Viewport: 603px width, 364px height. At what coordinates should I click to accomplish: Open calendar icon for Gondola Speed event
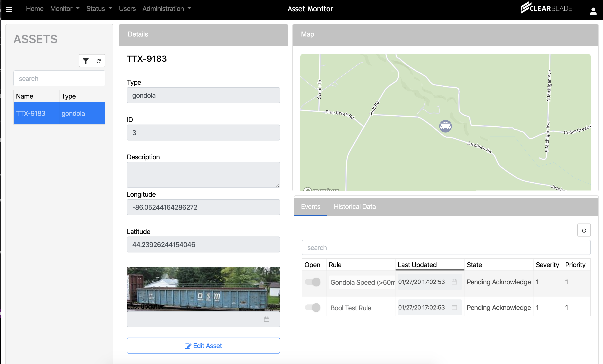point(454,282)
